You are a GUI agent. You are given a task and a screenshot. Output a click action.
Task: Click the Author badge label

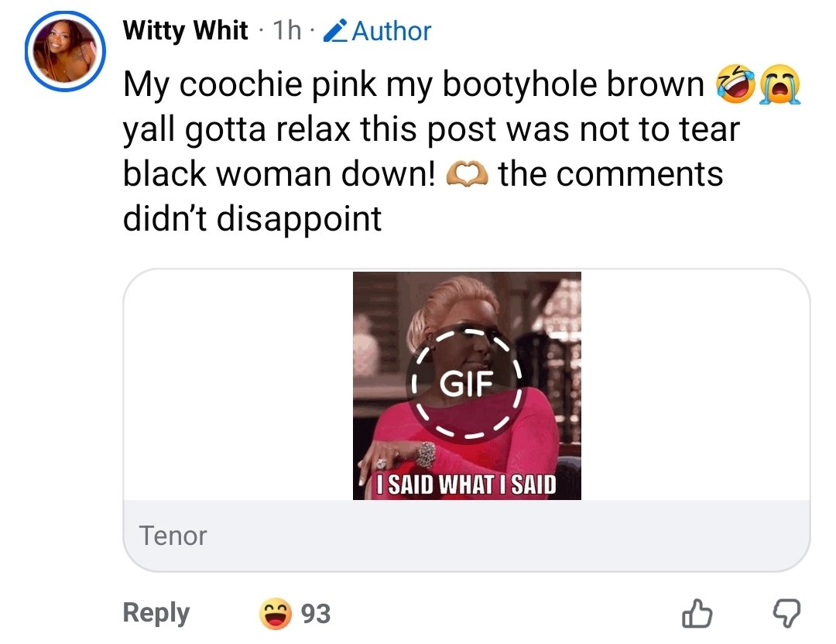(392, 31)
